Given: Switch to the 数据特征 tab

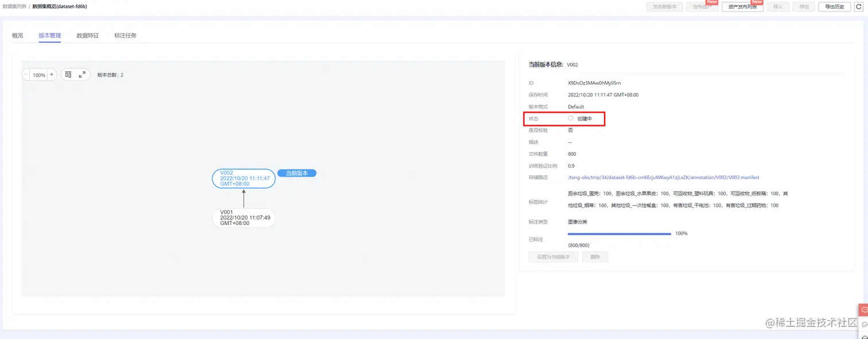Looking at the screenshot, I should pyautogui.click(x=88, y=36).
